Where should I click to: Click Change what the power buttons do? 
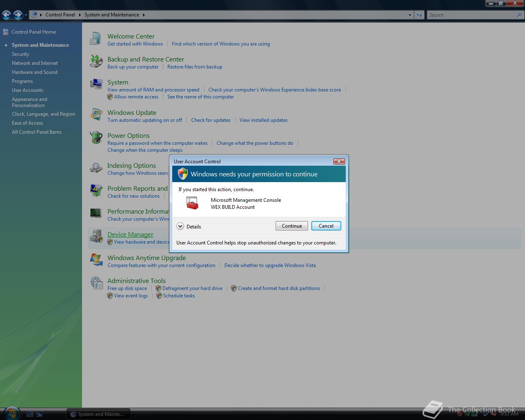[255, 143]
